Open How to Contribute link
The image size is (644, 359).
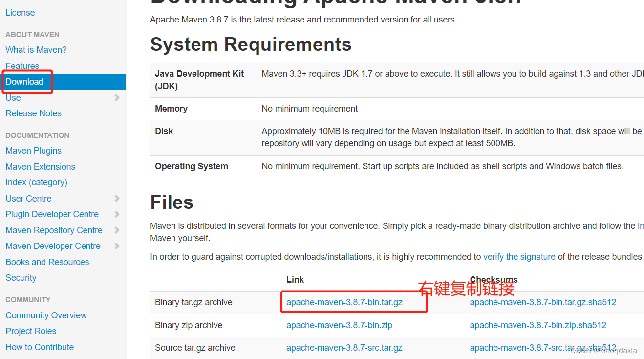pos(40,347)
